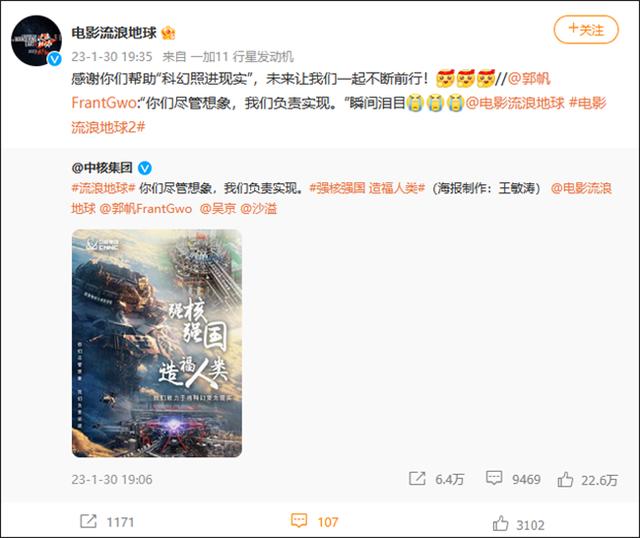The image size is (640, 538).
Task: Click the crown badge next to 电影流浪地球
Action: tap(168, 33)
